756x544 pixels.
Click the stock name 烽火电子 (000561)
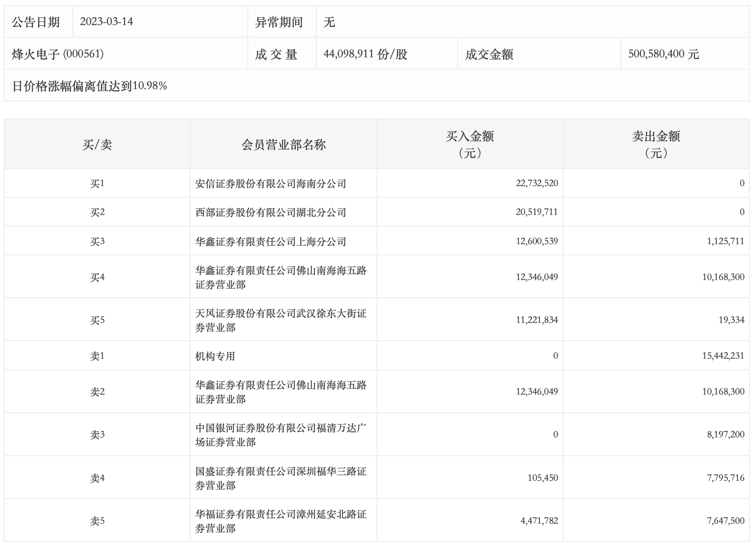point(58,54)
